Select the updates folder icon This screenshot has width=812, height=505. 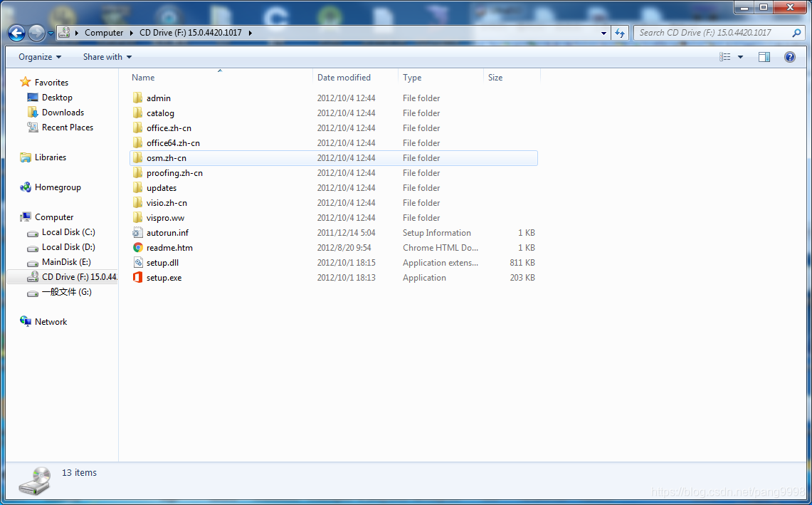[137, 188]
